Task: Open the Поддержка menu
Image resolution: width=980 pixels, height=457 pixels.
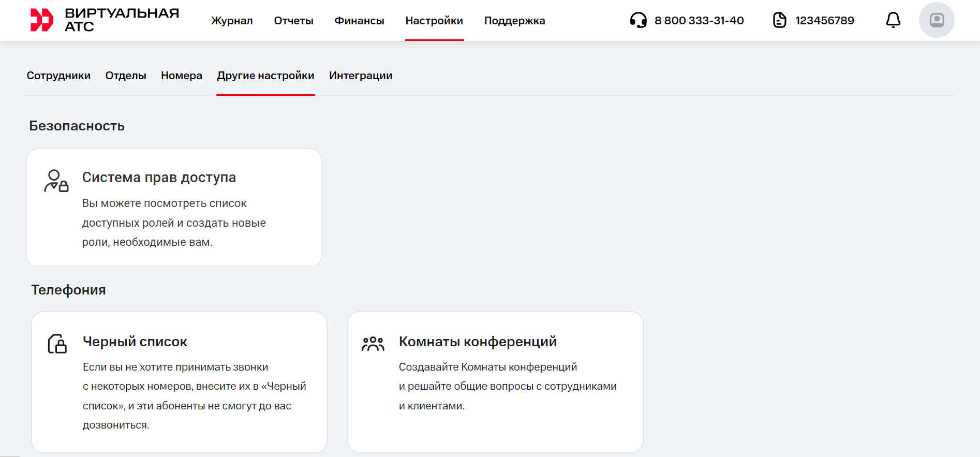Action: (x=514, y=21)
